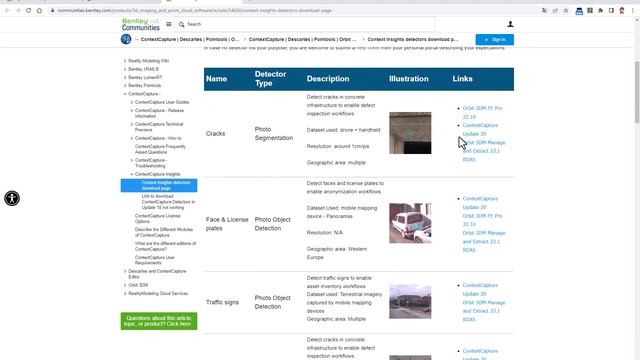640x360 pixels.
Task: Open Describe the Different Modules of ContextCapture
Action: click(x=164, y=232)
